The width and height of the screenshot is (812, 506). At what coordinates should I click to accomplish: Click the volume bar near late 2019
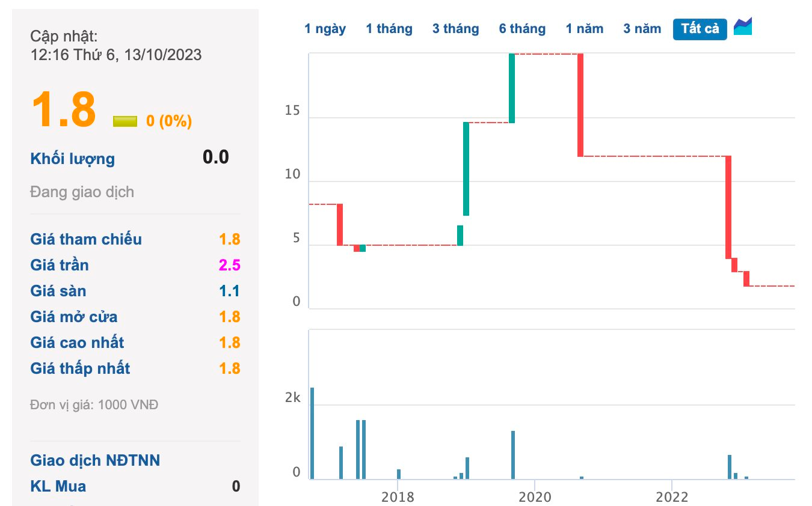[513, 455]
